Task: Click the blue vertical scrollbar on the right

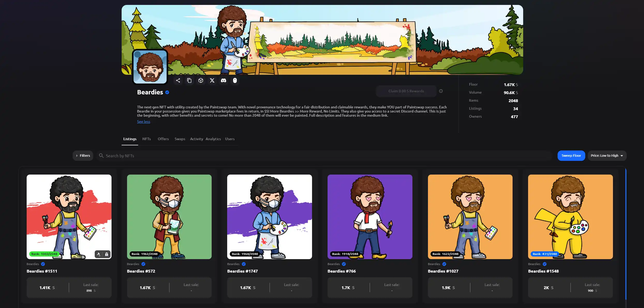Action: [x=626, y=233]
